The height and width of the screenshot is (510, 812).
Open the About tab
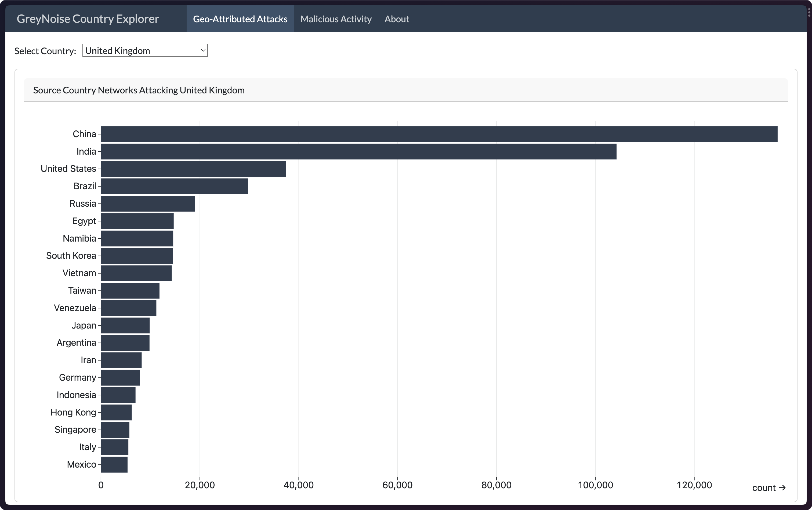point(397,19)
